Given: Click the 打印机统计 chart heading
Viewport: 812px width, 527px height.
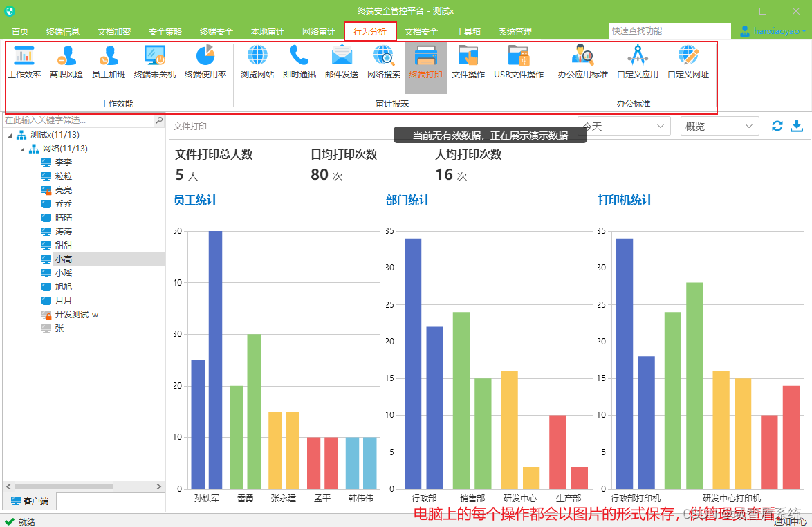Looking at the screenshot, I should [625, 200].
